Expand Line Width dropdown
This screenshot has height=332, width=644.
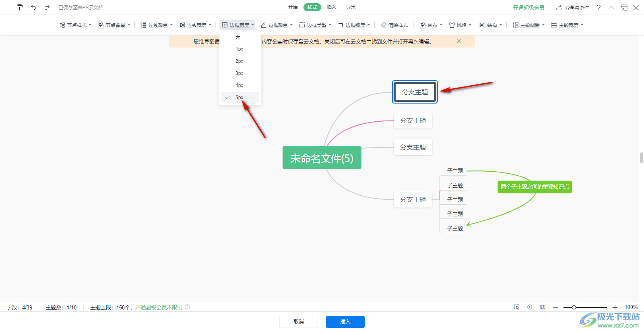pyautogui.click(x=195, y=25)
